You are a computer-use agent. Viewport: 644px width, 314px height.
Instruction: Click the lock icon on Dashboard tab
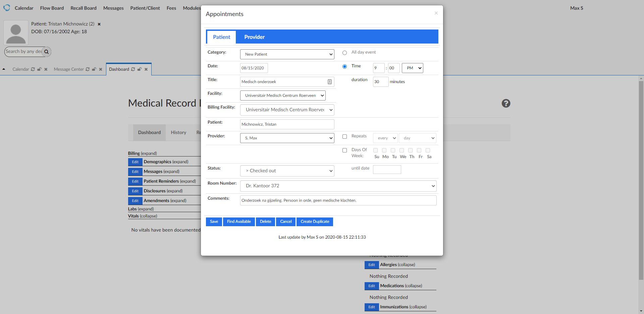coord(140,69)
